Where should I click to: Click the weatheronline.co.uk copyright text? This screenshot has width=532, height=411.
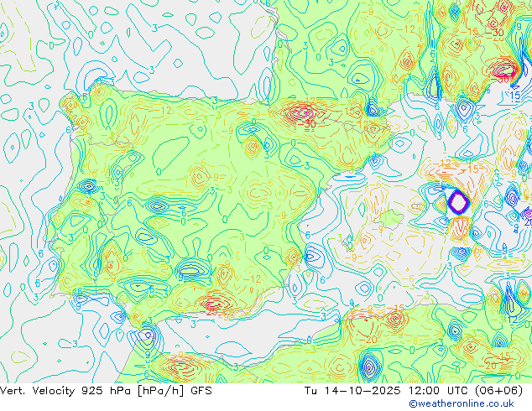pyautogui.click(x=462, y=403)
